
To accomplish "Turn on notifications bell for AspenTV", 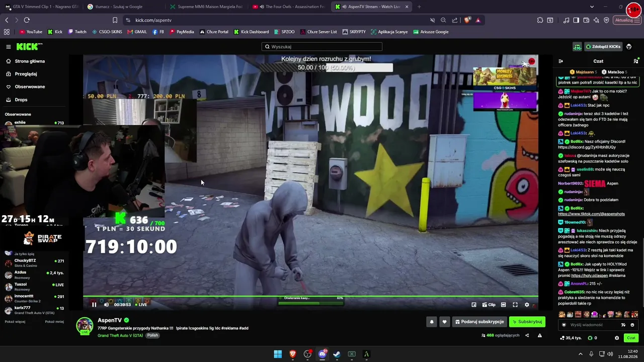I will pos(431,322).
